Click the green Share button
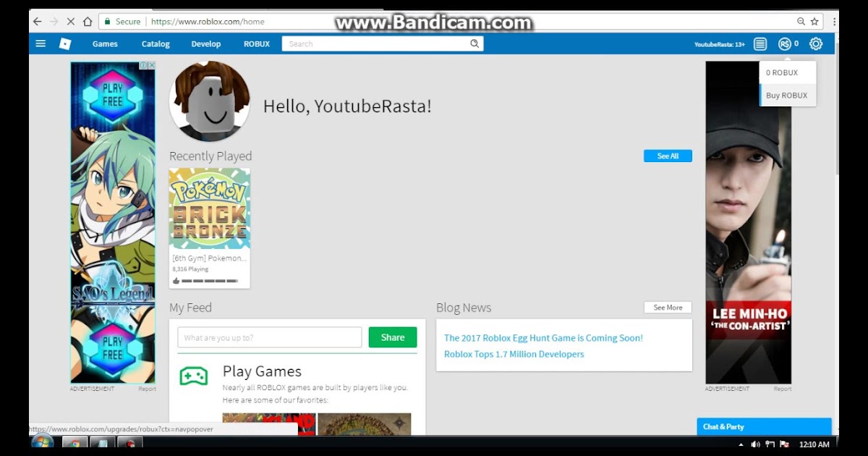868x456 pixels. (393, 337)
